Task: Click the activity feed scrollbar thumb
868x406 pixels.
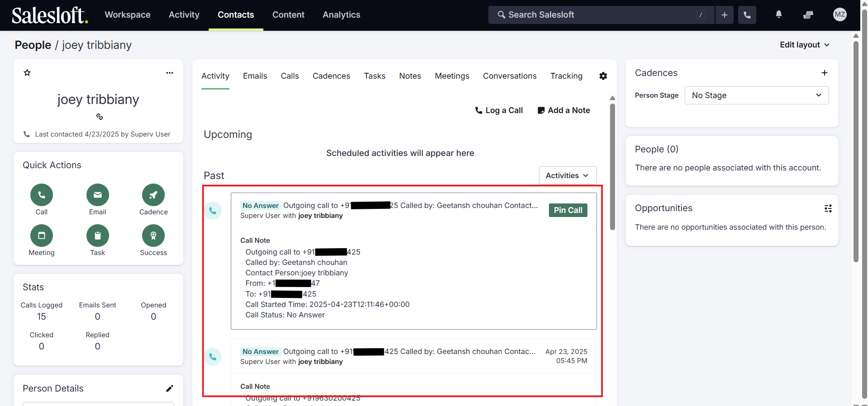Action: coord(612,167)
